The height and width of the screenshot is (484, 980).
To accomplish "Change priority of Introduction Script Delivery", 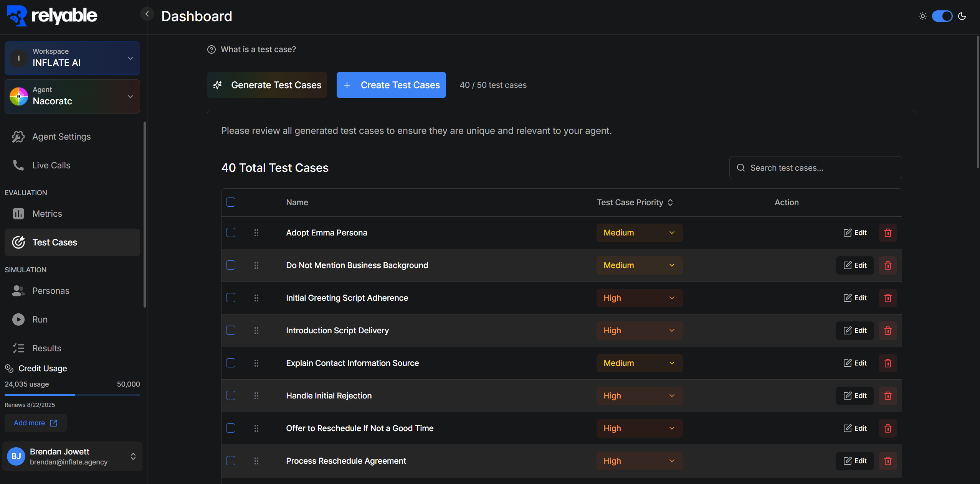I will point(640,331).
